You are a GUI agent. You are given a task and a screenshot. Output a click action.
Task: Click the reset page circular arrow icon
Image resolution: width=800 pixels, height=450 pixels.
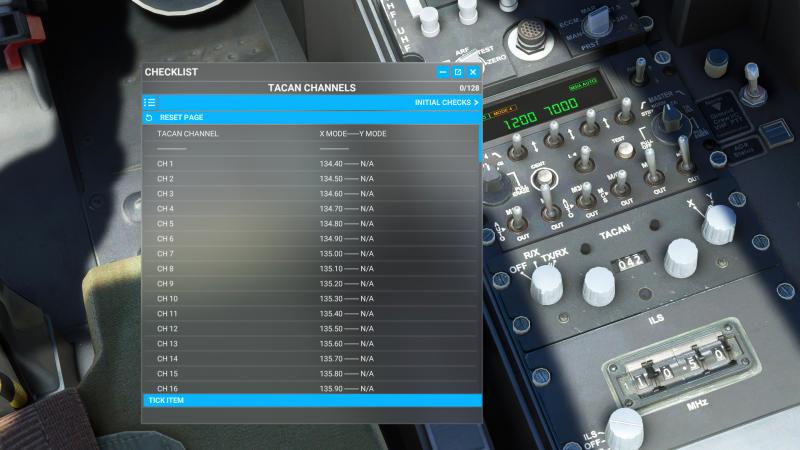(x=149, y=117)
